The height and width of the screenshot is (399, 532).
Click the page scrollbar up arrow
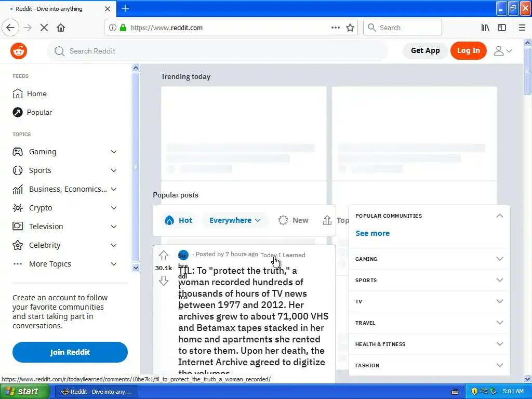pyautogui.click(x=527, y=43)
